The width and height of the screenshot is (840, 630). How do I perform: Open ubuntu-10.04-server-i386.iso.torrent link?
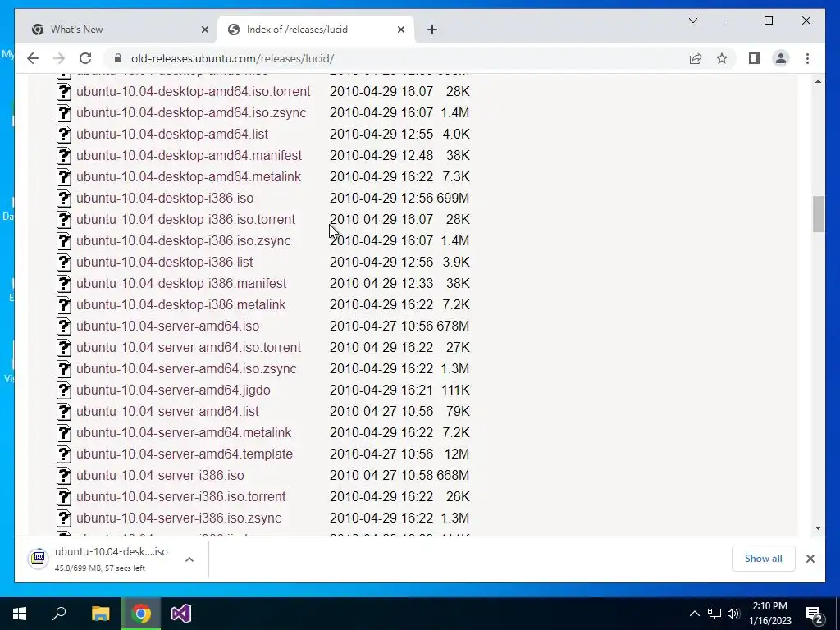pyautogui.click(x=180, y=496)
